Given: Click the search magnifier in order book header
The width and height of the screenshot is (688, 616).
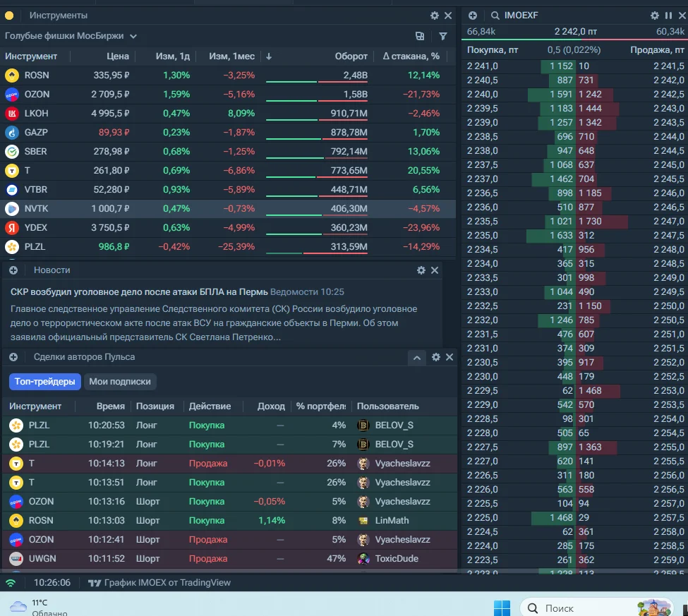Looking at the screenshot, I should (495, 16).
